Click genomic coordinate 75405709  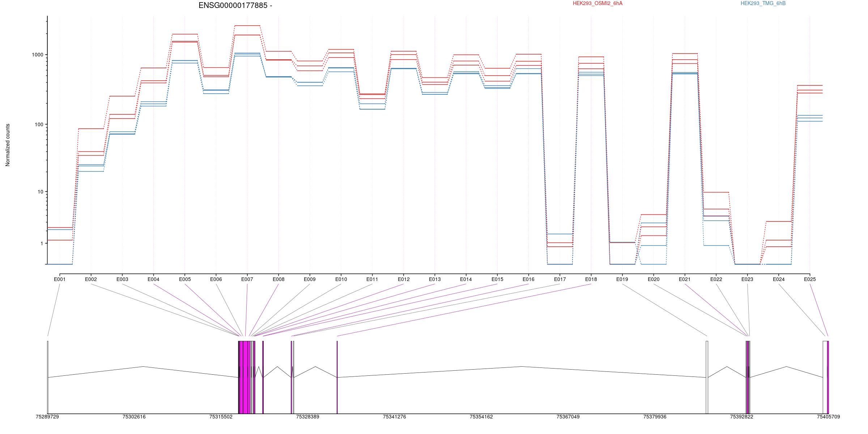click(829, 417)
